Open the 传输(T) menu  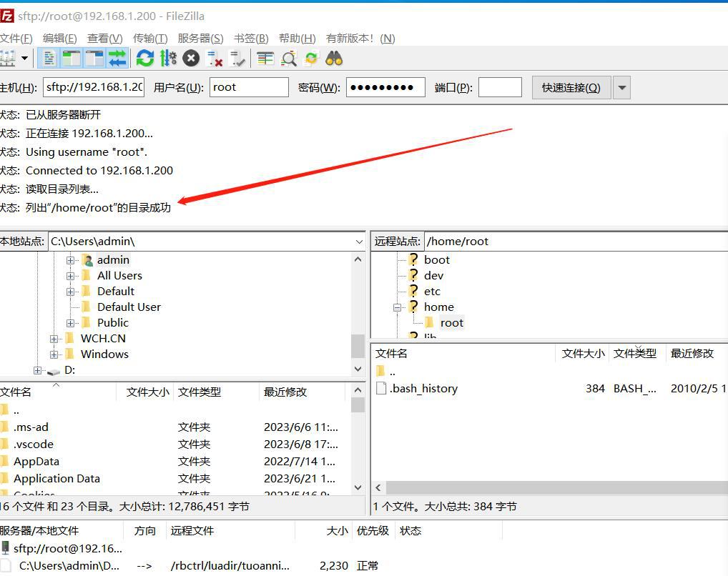coord(150,39)
